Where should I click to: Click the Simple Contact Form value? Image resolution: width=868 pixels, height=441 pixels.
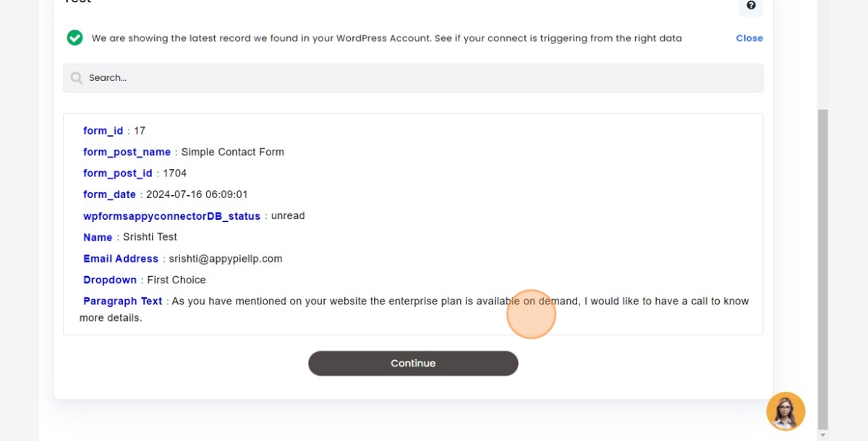pos(233,152)
